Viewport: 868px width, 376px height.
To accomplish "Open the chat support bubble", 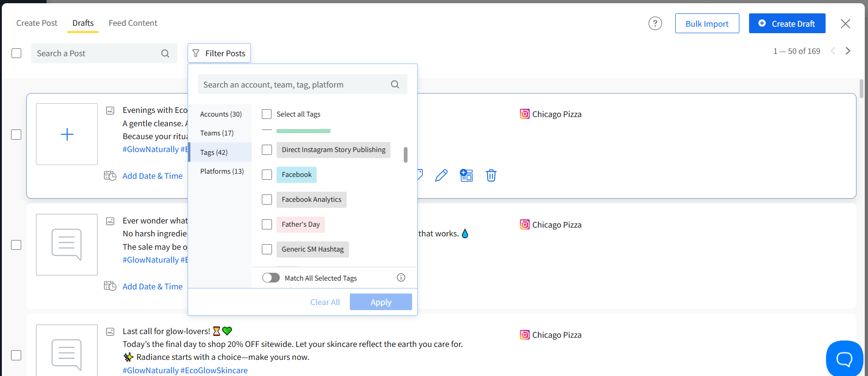I will [x=844, y=358].
